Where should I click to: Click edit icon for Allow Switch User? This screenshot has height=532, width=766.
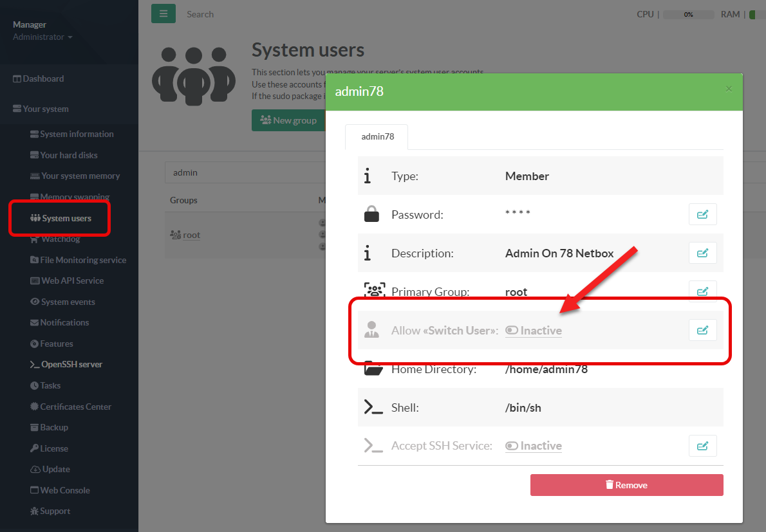click(x=702, y=330)
